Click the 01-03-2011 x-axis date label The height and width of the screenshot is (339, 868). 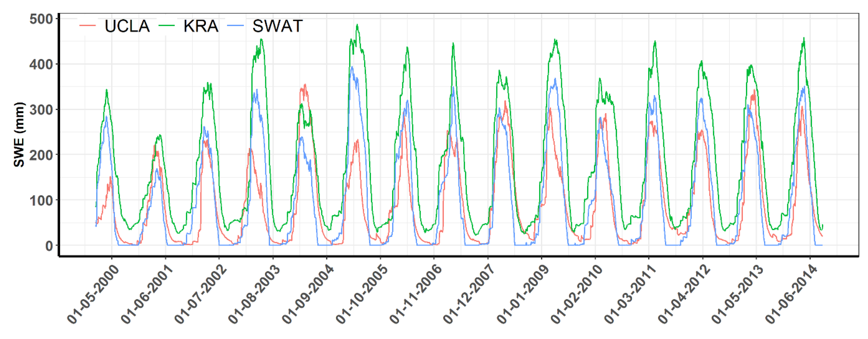click(630, 294)
